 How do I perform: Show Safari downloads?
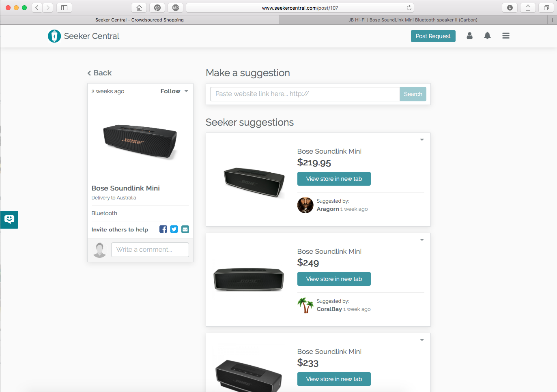510,8
